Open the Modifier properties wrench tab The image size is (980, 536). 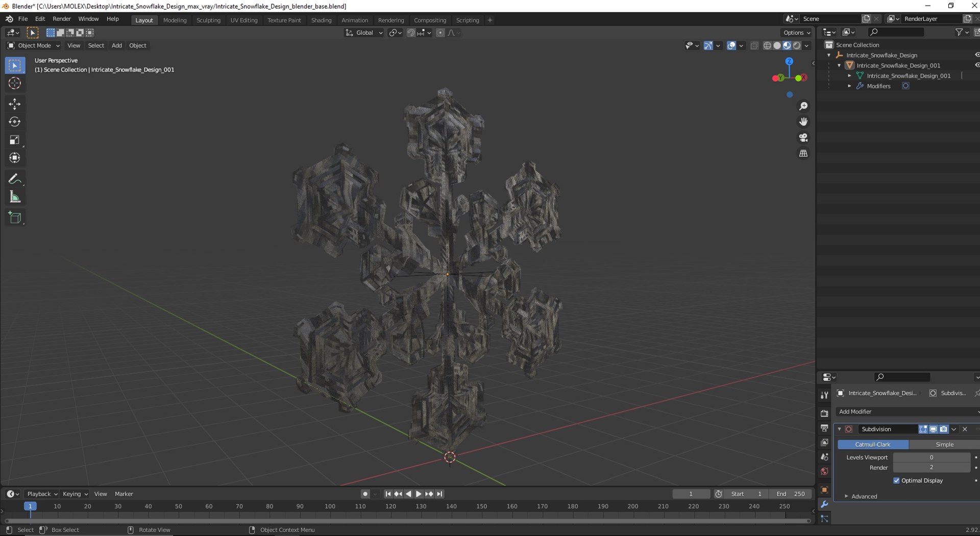point(824,504)
